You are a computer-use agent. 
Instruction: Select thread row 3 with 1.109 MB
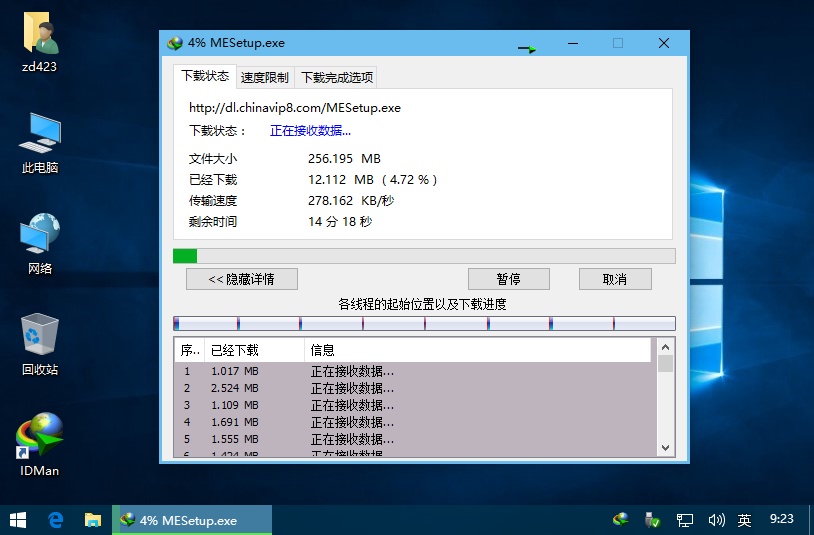pyautogui.click(x=415, y=405)
